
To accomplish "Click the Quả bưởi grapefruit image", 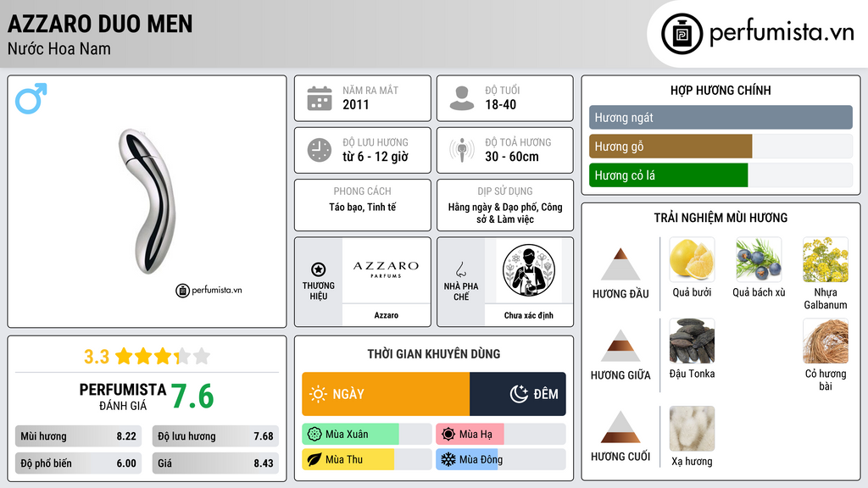I will (x=692, y=259).
